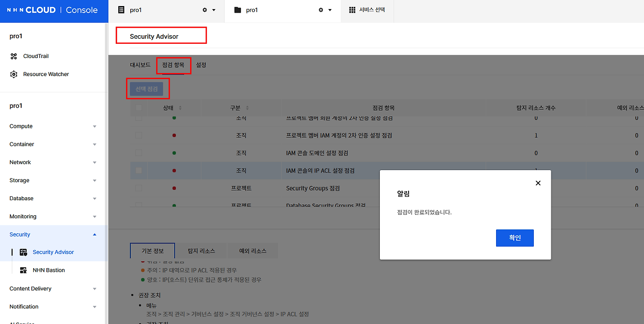Open the 기본 정보 tab
The image size is (644, 324).
click(x=152, y=251)
